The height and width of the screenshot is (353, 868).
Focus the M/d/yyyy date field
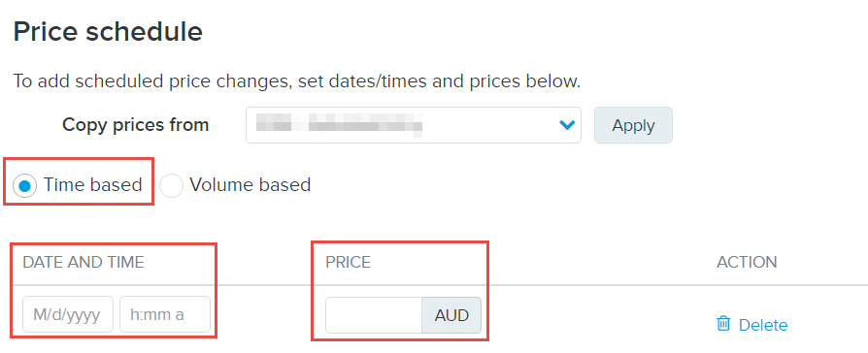click(68, 314)
